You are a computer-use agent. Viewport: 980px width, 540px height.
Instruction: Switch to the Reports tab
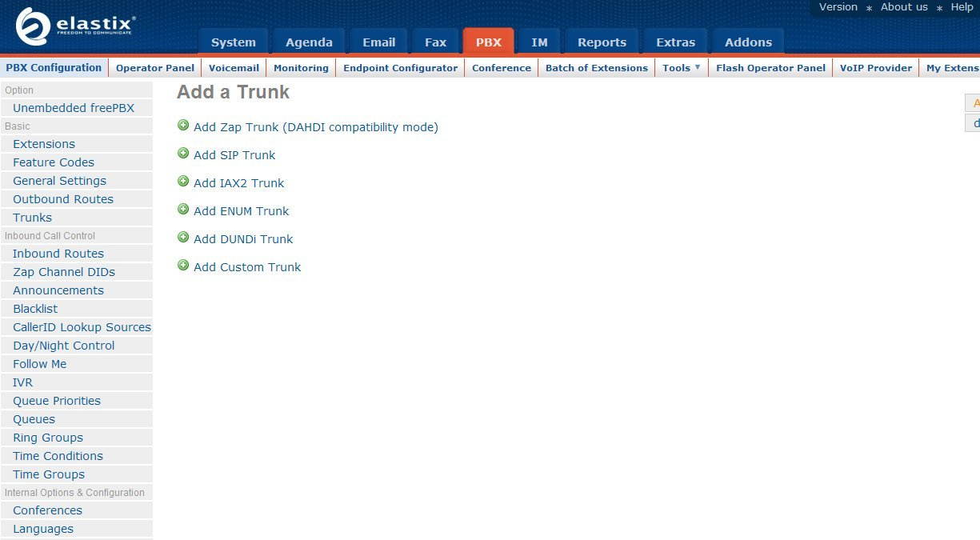point(602,42)
